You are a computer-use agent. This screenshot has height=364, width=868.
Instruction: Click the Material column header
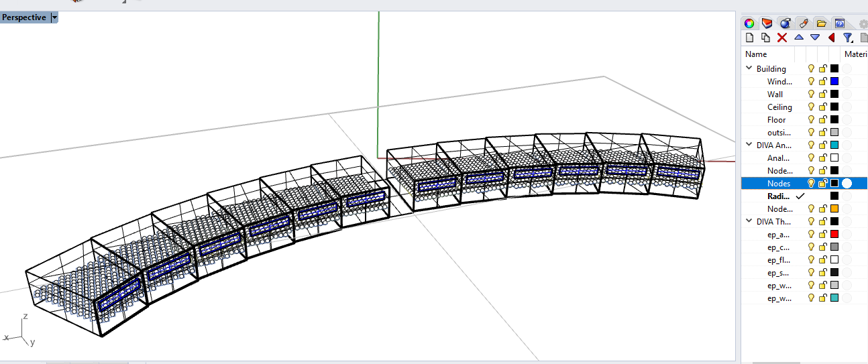(855, 54)
